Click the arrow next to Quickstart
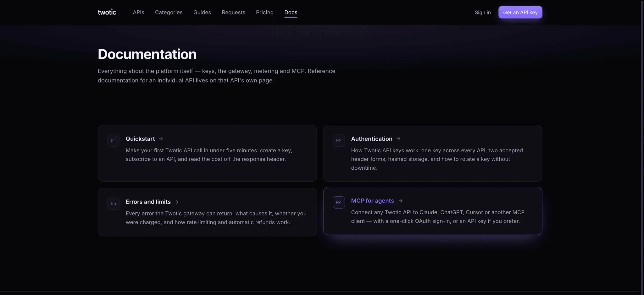This screenshot has height=295, width=644. pyautogui.click(x=161, y=139)
